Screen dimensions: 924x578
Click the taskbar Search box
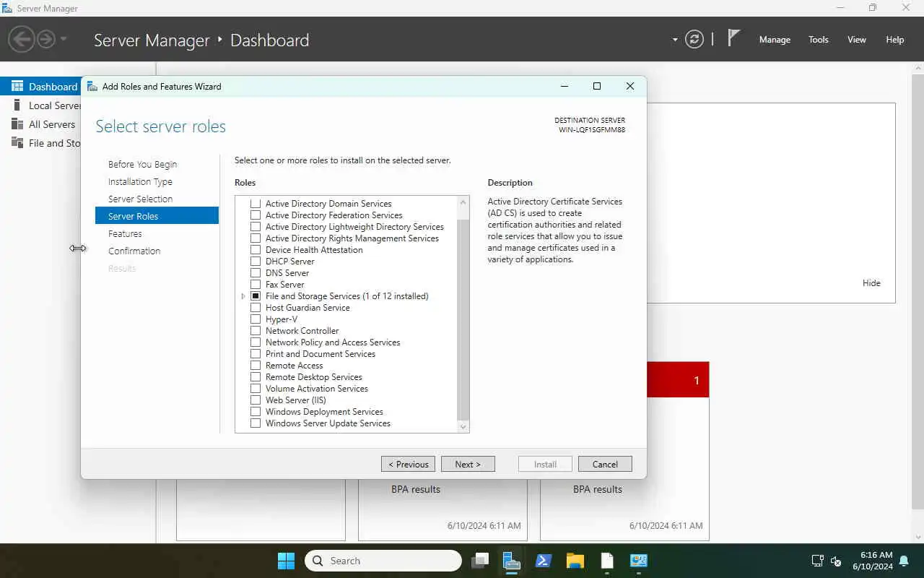(x=383, y=561)
